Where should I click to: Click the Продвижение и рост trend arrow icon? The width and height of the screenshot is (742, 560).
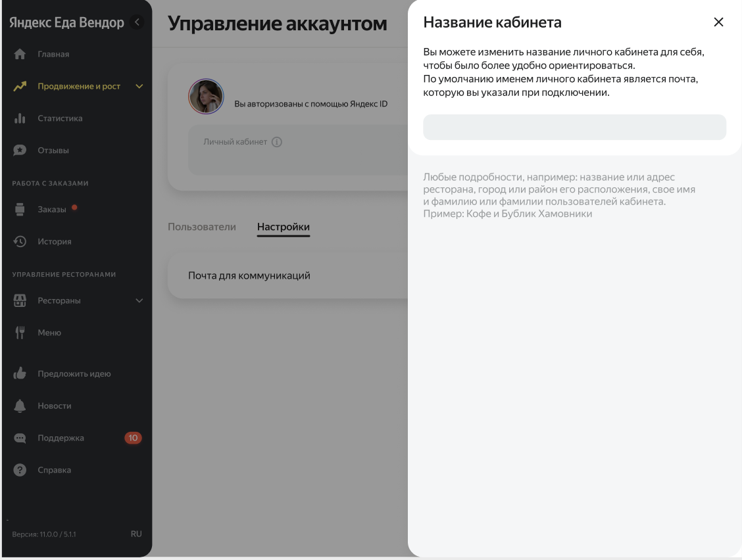tap(20, 86)
